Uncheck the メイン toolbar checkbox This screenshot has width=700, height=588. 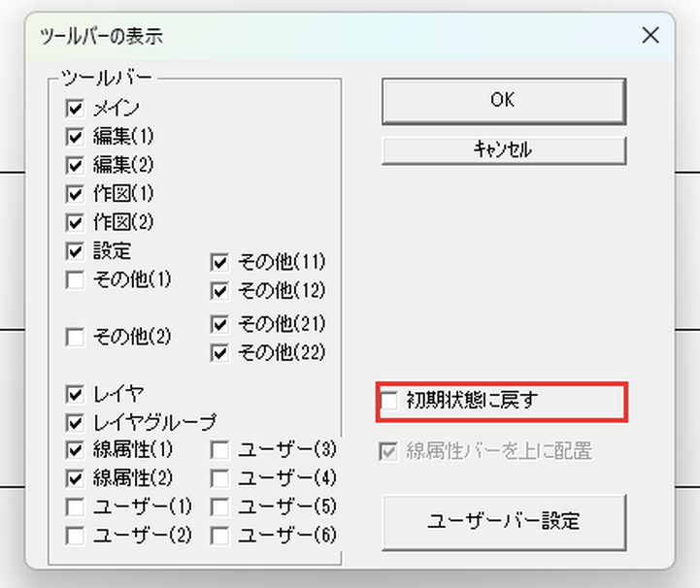[75, 109]
